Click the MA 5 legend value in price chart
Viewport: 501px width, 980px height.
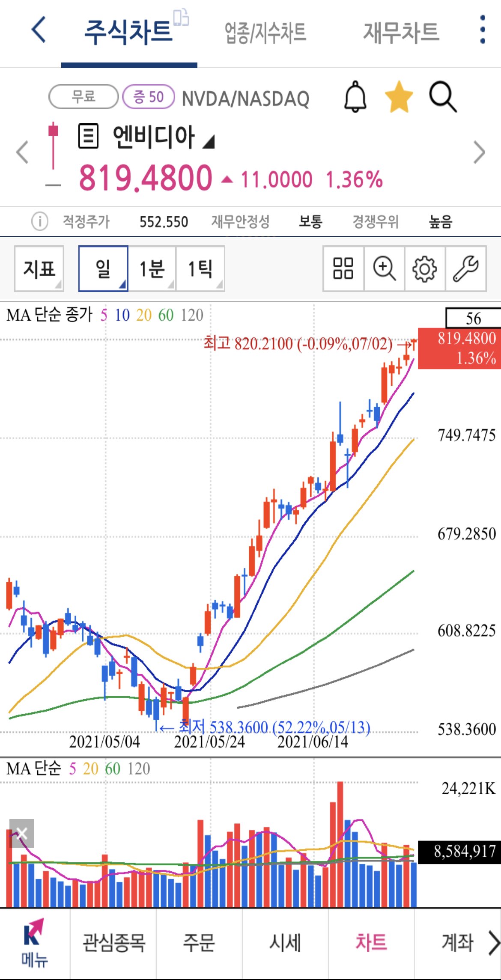(x=104, y=315)
